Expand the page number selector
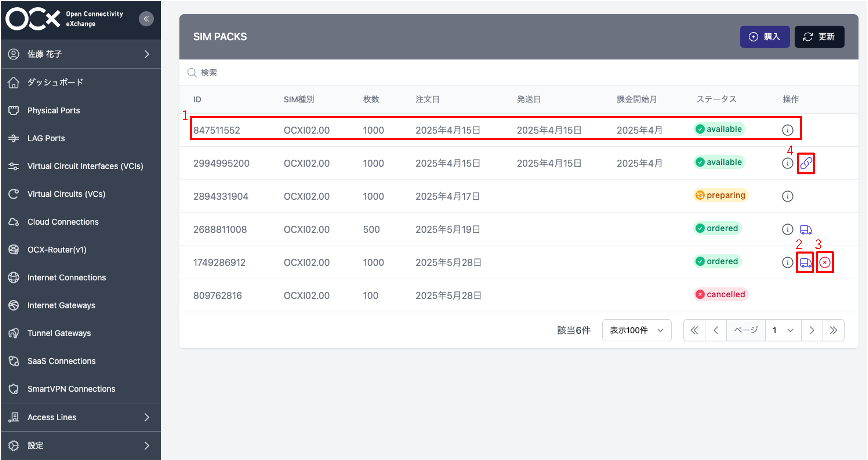Image resolution: width=868 pixels, height=460 pixels. [782, 330]
